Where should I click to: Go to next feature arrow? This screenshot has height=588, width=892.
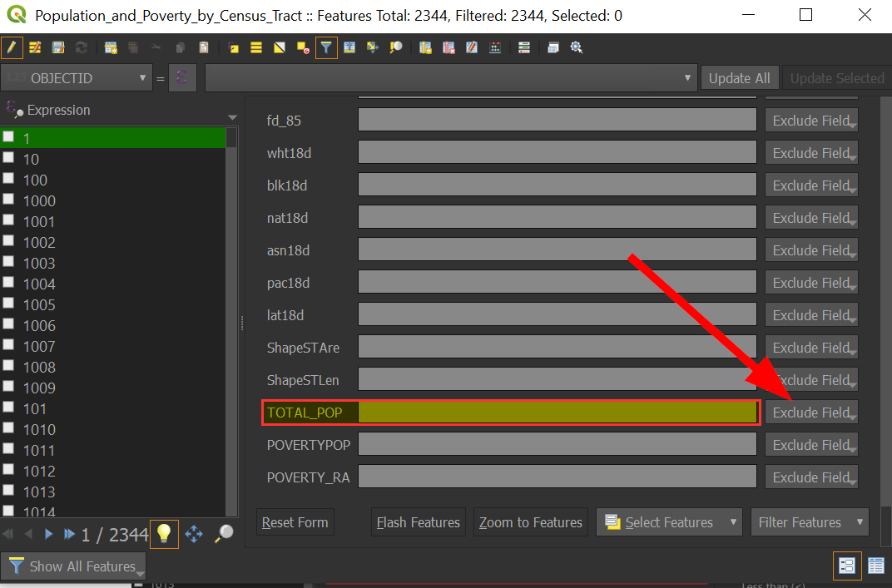(49, 534)
